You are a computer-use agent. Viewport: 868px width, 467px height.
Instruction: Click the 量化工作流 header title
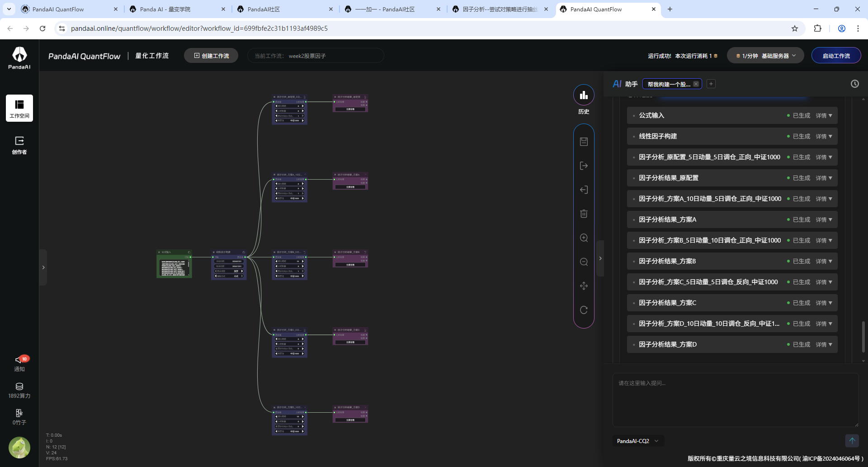pos(152,56)
